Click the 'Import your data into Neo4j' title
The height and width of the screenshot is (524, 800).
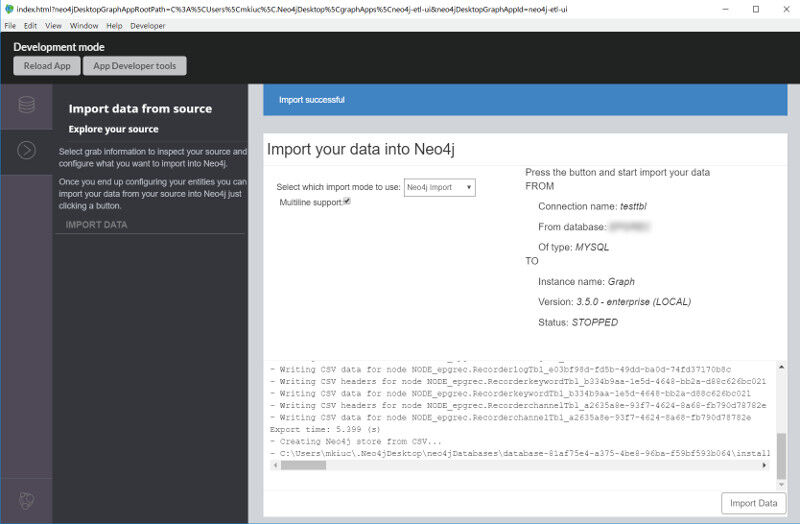coord(361,149)
